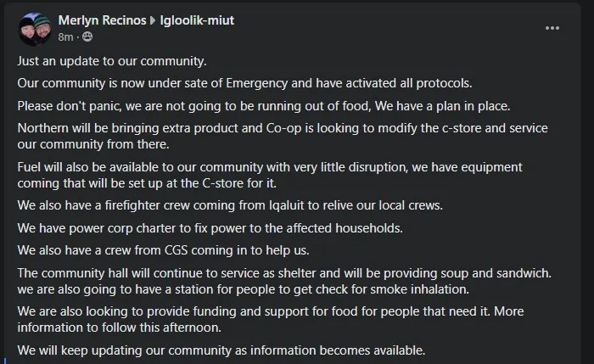Click the smoke inhalation station sentence
594x364 pixels.
244,289
